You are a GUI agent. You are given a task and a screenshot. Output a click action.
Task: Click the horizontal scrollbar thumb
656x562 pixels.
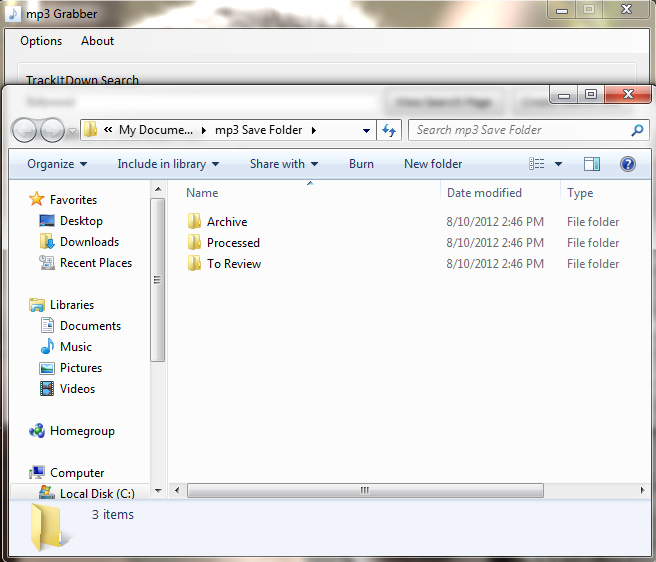click(365, 490)
